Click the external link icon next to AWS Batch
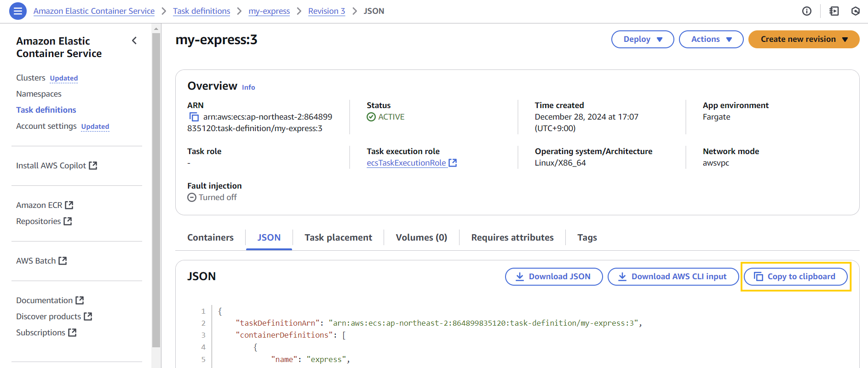This screenshot has height=368, width=868. point(63,261)
